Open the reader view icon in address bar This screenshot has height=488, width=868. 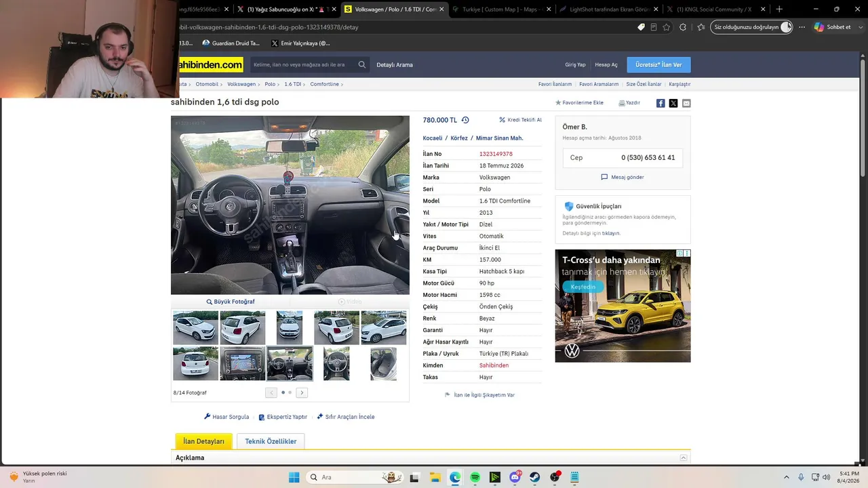pos(654,27)
